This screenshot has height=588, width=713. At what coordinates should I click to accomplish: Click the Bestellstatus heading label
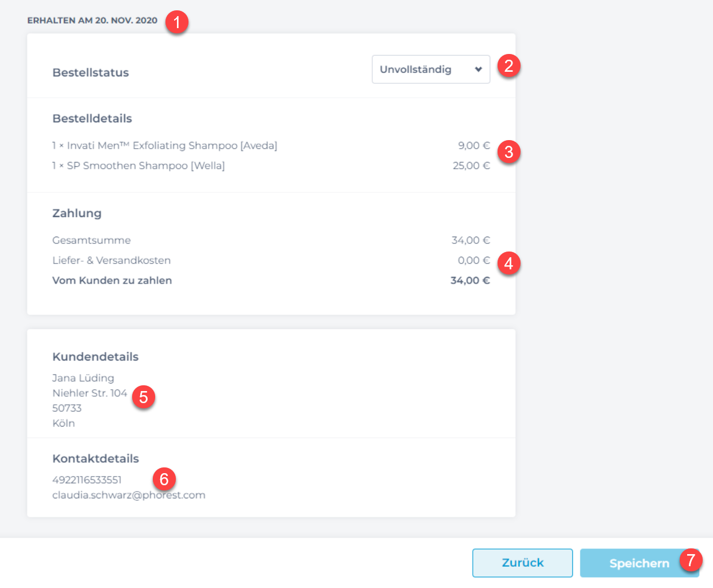coord(91,73)
